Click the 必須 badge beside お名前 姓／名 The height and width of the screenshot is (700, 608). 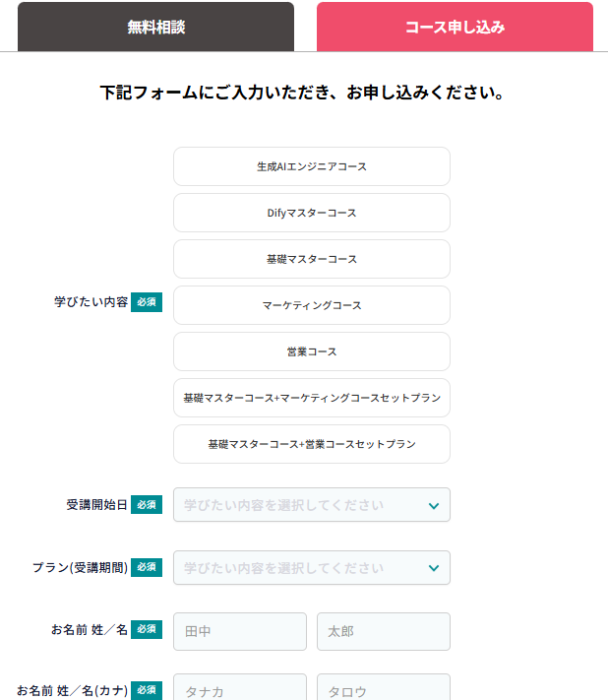pos(147,629)
